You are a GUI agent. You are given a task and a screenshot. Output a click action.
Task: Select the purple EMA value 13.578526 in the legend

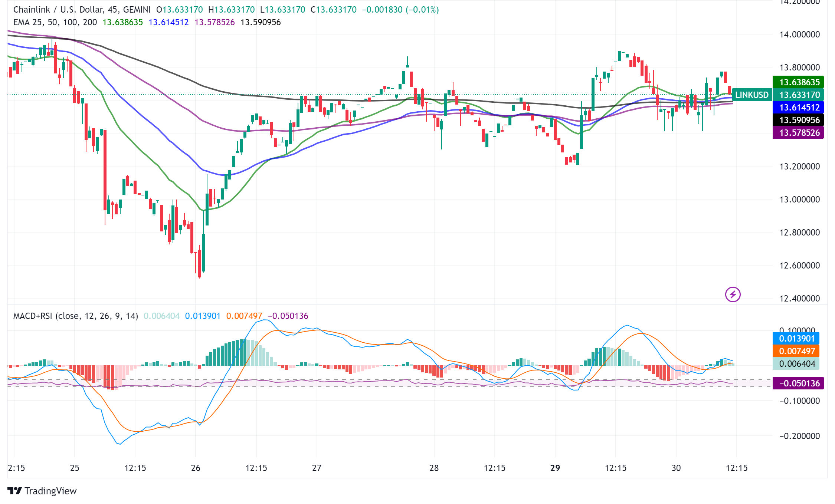pyautogui.click(x=215, y=22)
